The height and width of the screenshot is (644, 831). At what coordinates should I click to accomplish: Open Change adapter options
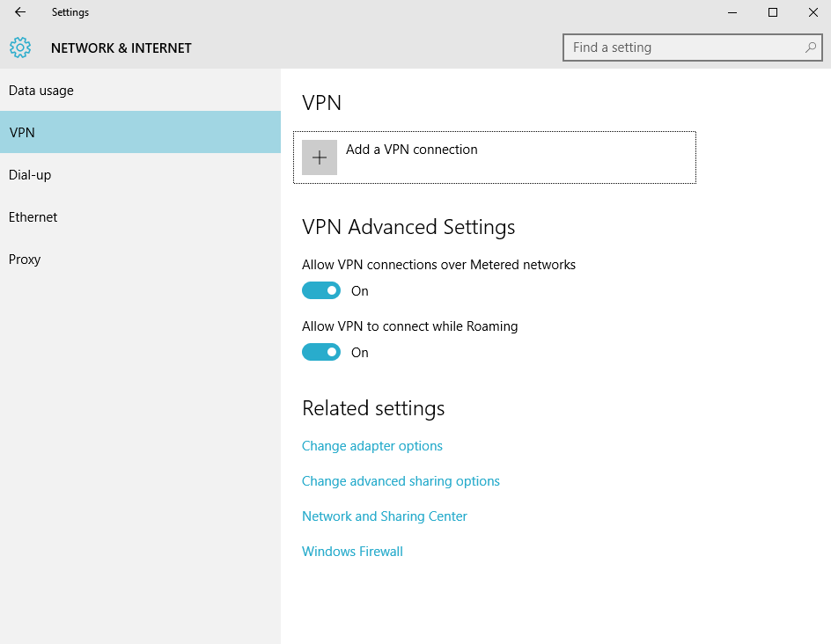click(371, 446)
